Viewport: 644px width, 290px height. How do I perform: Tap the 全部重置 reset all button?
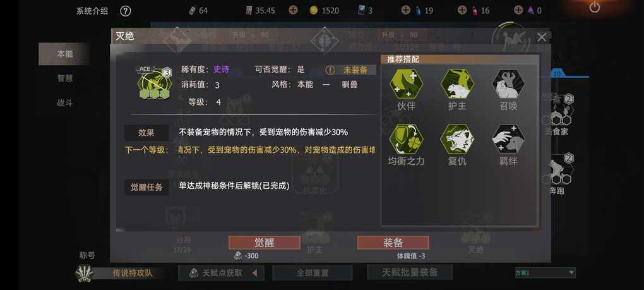click(313, 273)
